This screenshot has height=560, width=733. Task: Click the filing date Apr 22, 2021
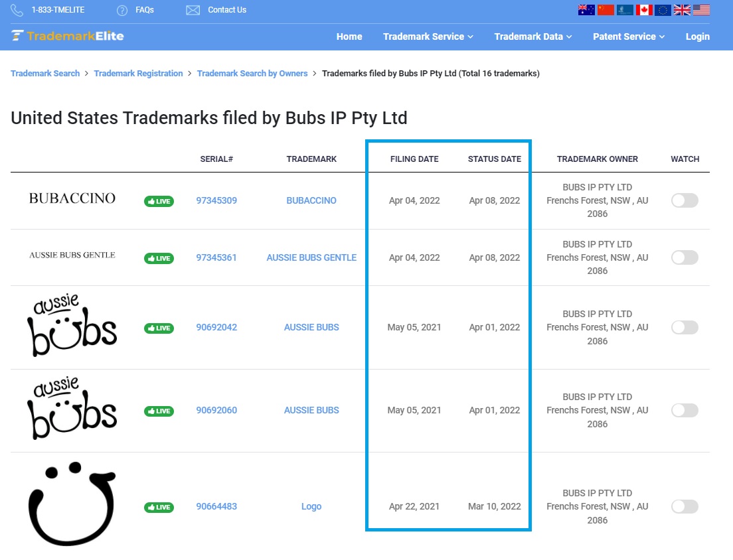414,506
